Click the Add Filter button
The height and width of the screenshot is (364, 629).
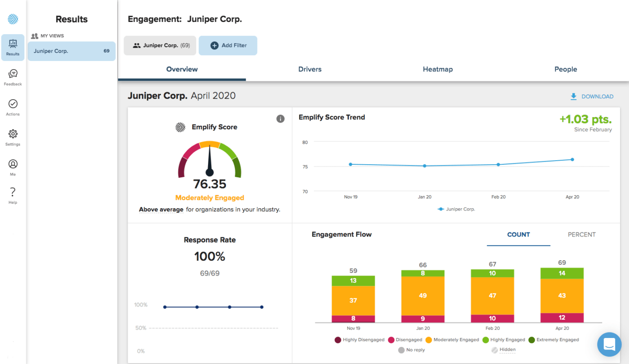228,46
